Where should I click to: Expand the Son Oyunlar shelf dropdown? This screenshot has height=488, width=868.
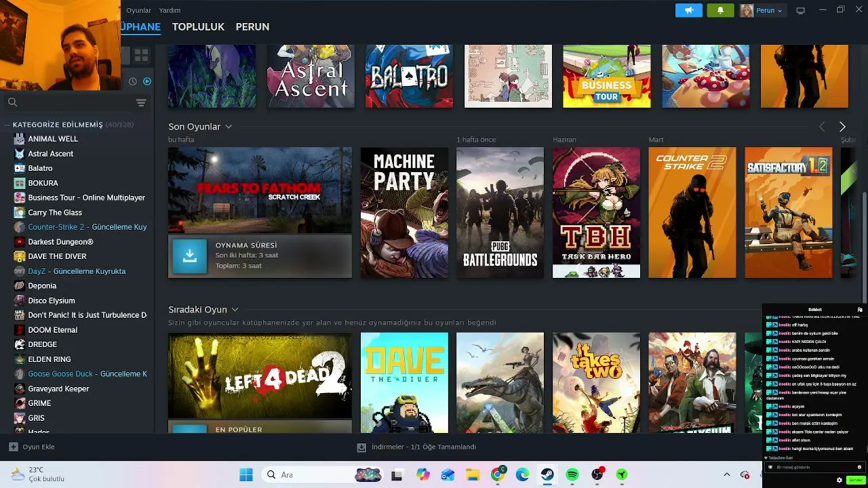click(229, 127)
